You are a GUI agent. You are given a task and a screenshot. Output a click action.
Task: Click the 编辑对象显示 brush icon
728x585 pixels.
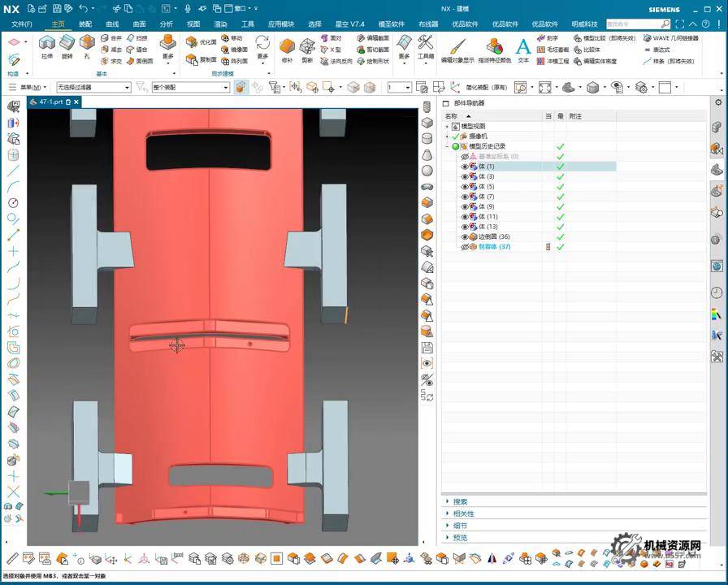click(x=457, y=45)
